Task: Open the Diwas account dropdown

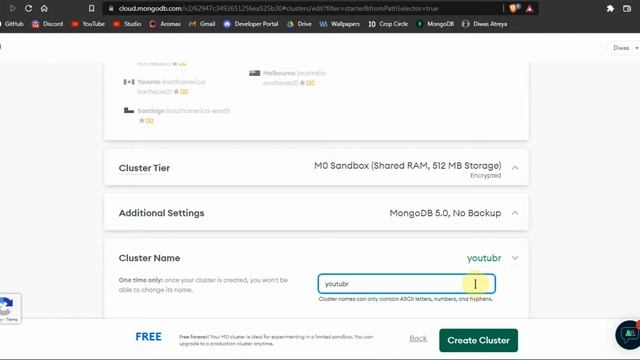Action: click(x=625, y=48)
